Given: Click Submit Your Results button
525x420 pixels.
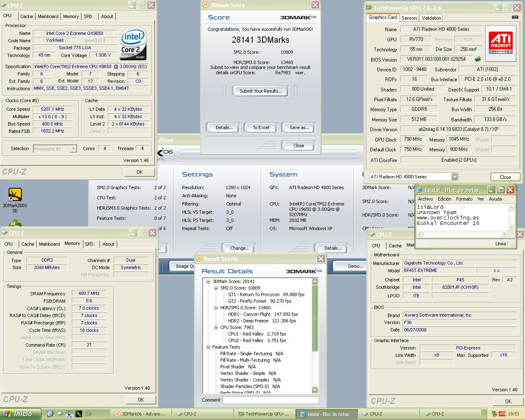Looking at the screenshot, I should pos(261,91).
